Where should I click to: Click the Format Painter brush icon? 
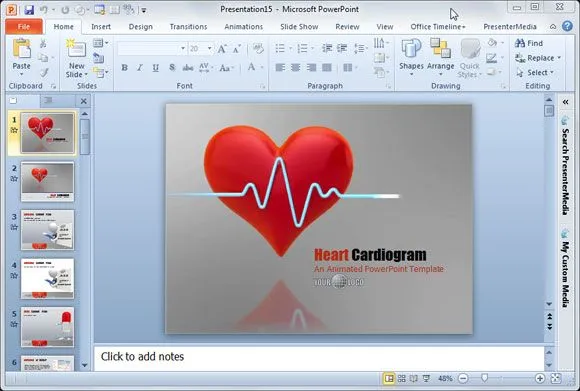point(44,72)
